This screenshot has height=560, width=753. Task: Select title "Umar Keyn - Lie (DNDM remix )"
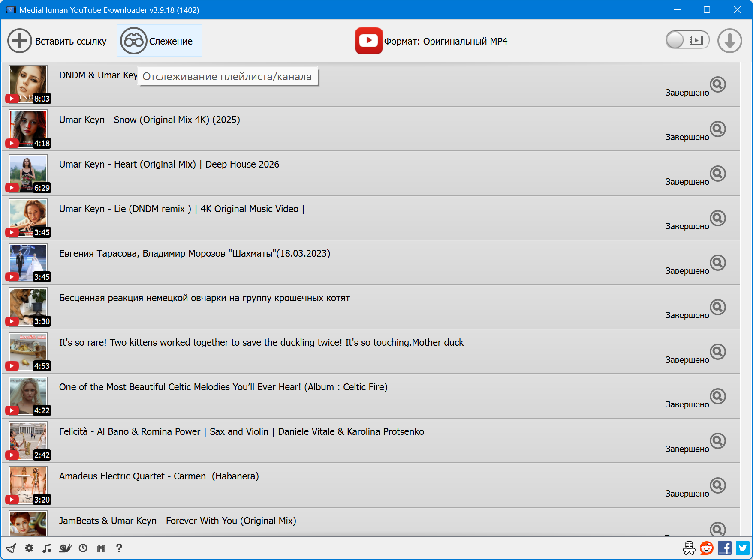click(125, 209)
